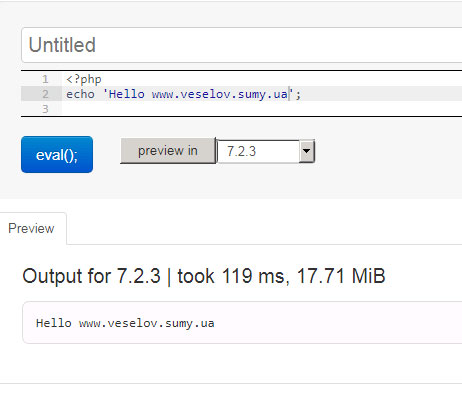Place cursor on the <?php line
The width and height of the screenshot is (462, 412).
pyautogui.click(x=84, y=79)
